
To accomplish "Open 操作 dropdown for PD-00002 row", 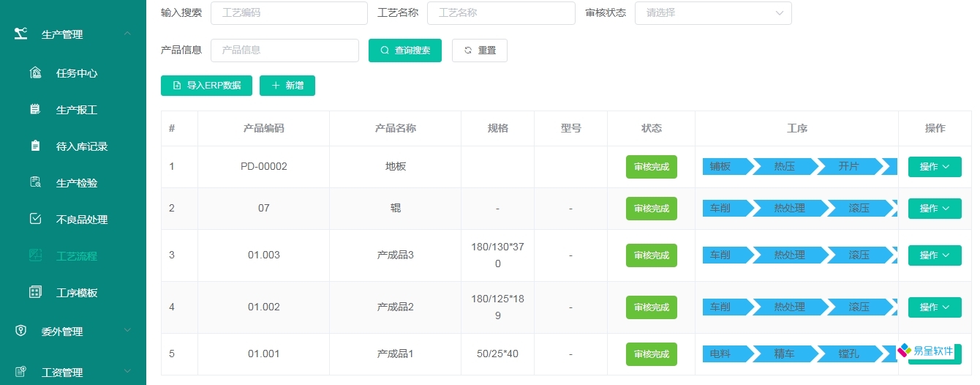I will click(x=935, y=167).
